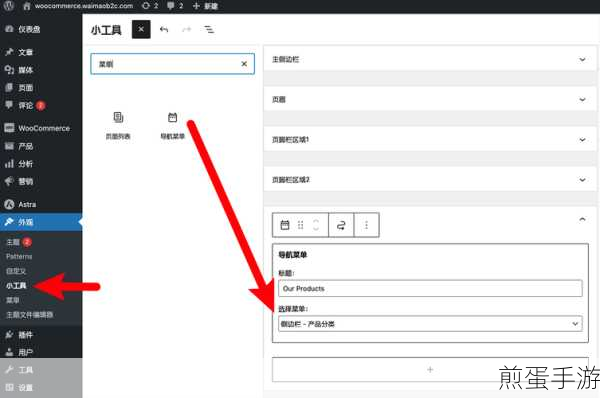Screen dimensions: 600x398
Task: Open the updates indicator in admin bar
Action: [150, 6]
